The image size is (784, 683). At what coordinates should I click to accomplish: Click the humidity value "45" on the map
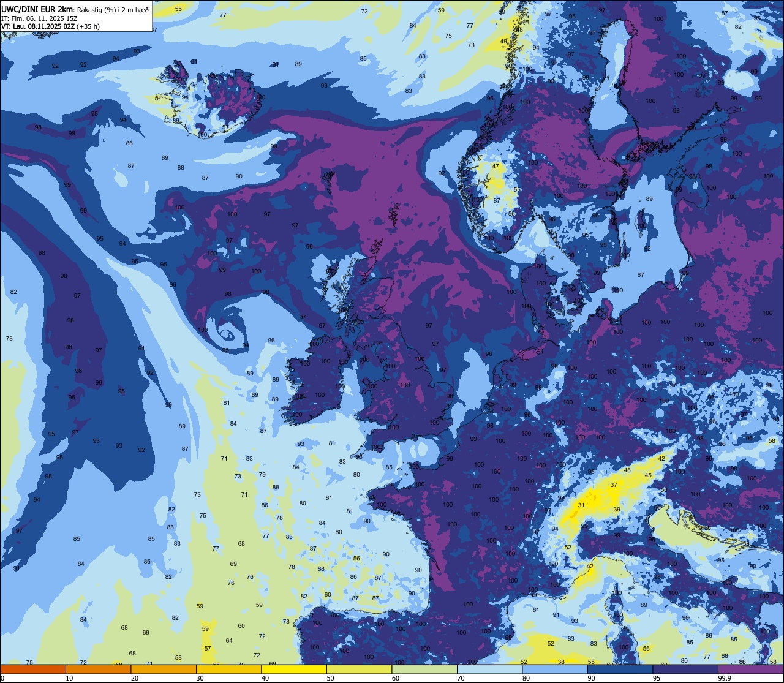[x=649, y=475]
